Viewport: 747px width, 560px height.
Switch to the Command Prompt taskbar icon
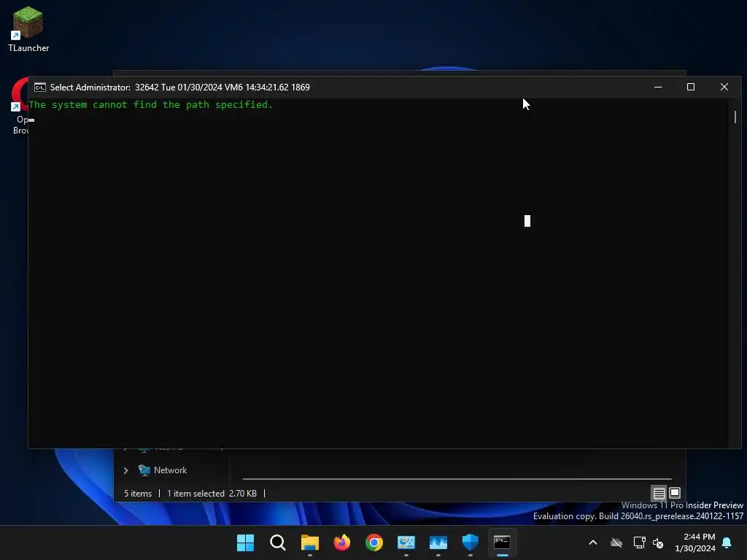(x=502, y=542)
